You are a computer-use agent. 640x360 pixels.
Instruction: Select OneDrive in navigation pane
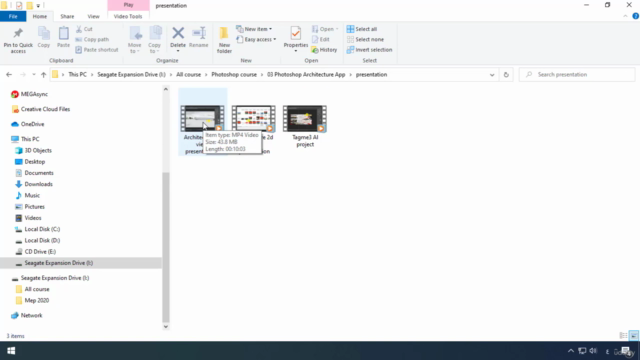32,124
